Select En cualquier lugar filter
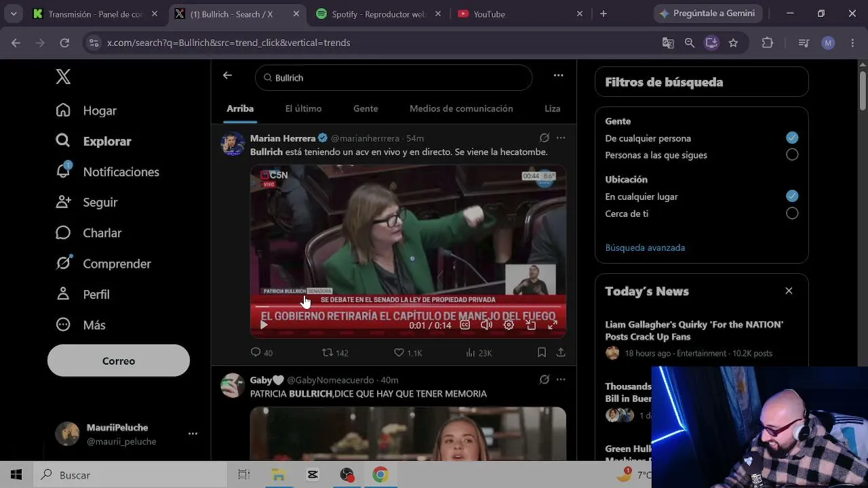The image size is (868, 488). pos(792,196)
